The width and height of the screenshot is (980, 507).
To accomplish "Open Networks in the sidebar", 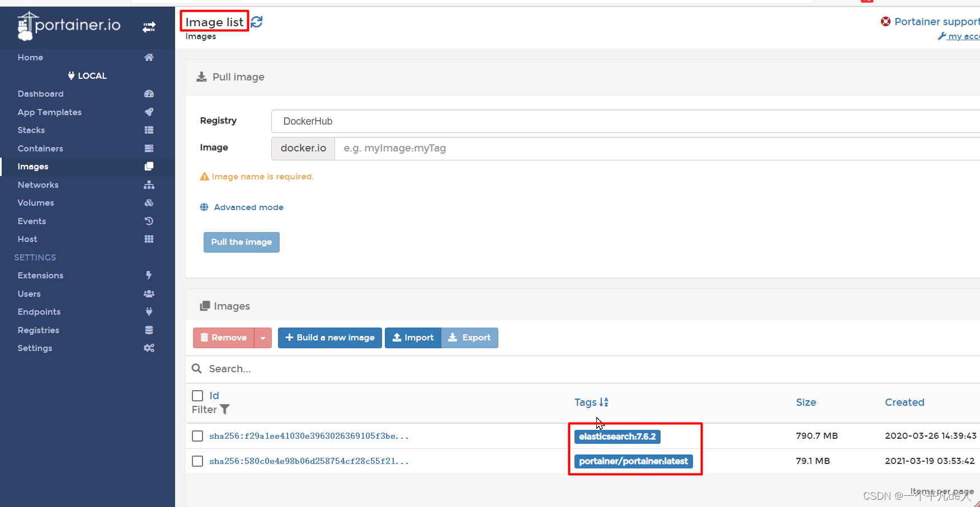I will (x=38, y=184).
